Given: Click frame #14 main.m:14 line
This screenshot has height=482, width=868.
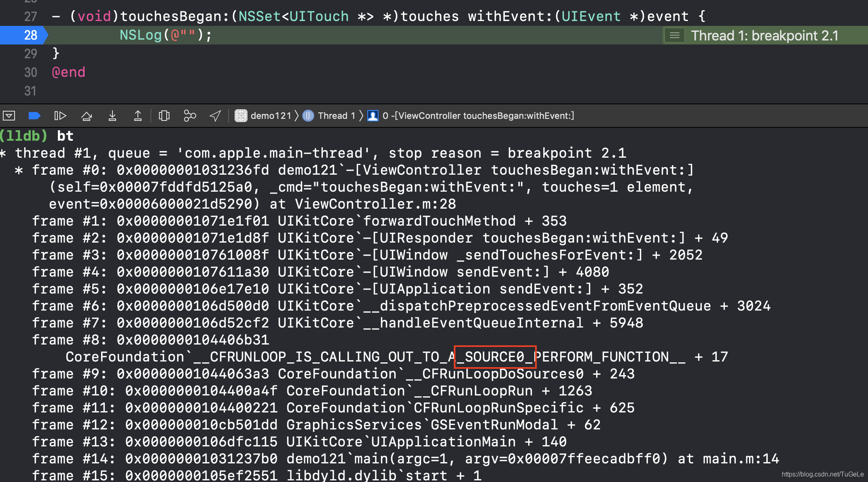Looking at the screenshot, I should pyautogui.click(x=406, y=459).
